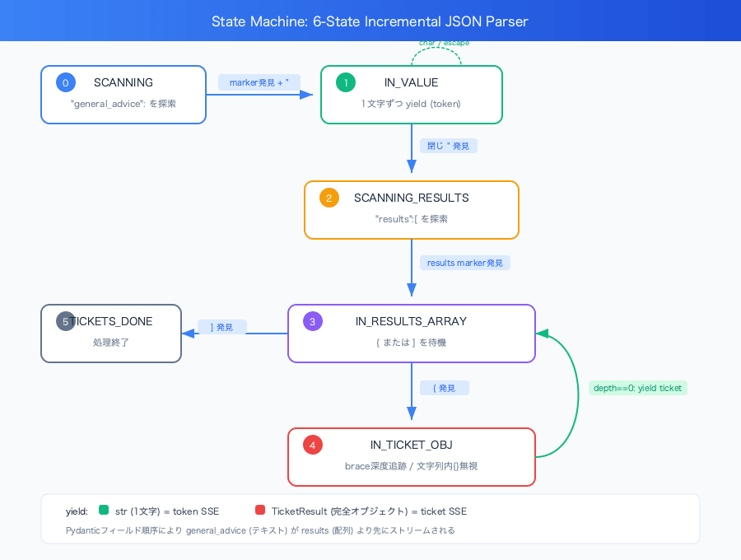Select the IN_TICKET_OBJ state title
Screen dimensions: 741x560
(411, 445)
